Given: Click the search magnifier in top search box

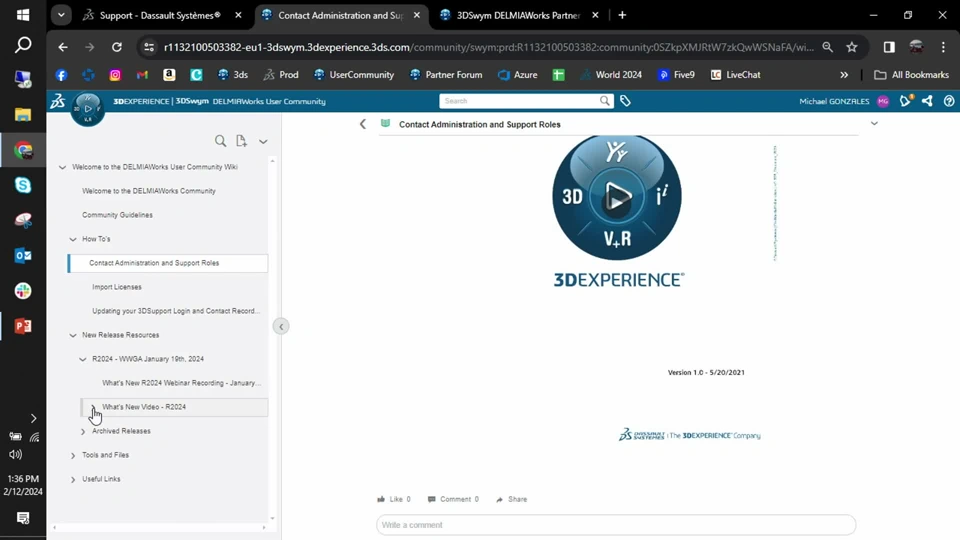Looking at the screenshot, I should pyautogui.click(x=604, y=101).
